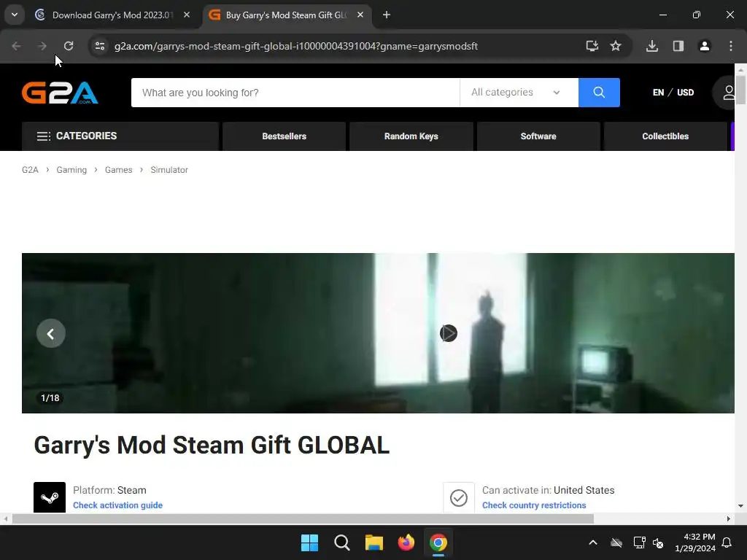This screenshot has height=560, width=747.
Task: Open the G2A logo home link
Action: click(60, 93)
